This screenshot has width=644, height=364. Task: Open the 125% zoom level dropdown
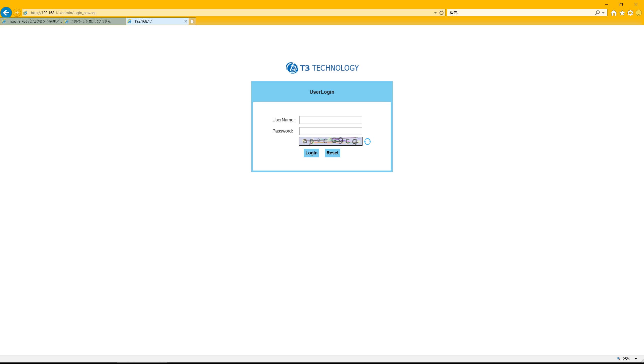[x=636, y=359]
